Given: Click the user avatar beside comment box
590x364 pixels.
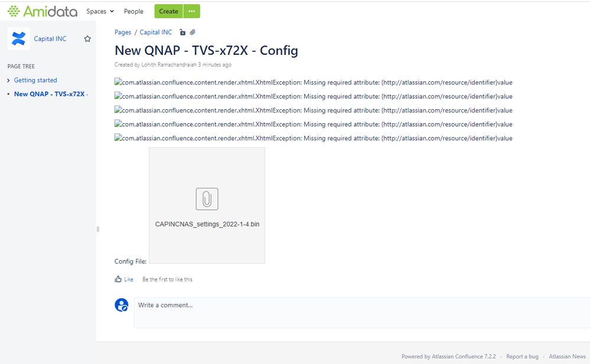Looking at the screenshot, I should point(122,305).
